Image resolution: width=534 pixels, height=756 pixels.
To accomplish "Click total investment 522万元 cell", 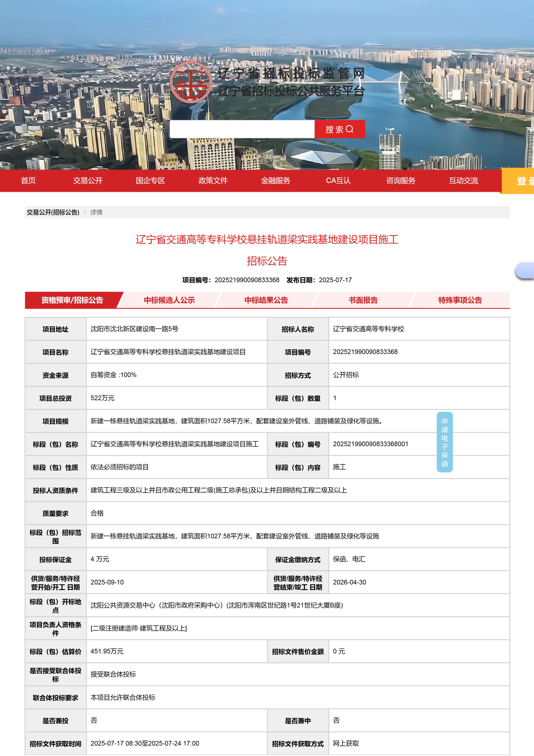I will [177, 398].
